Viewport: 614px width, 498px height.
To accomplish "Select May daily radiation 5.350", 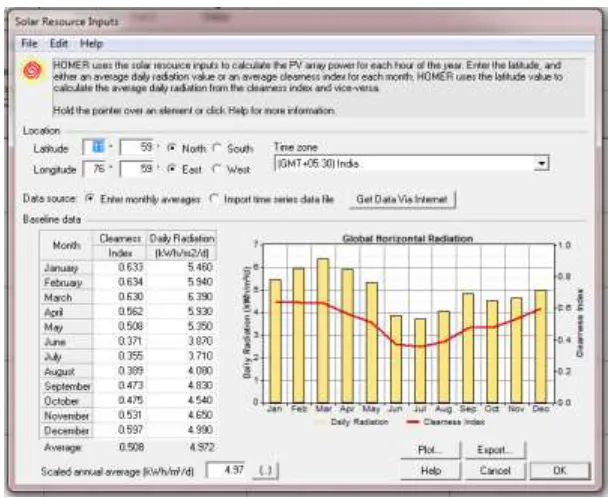I will (181, 327).
